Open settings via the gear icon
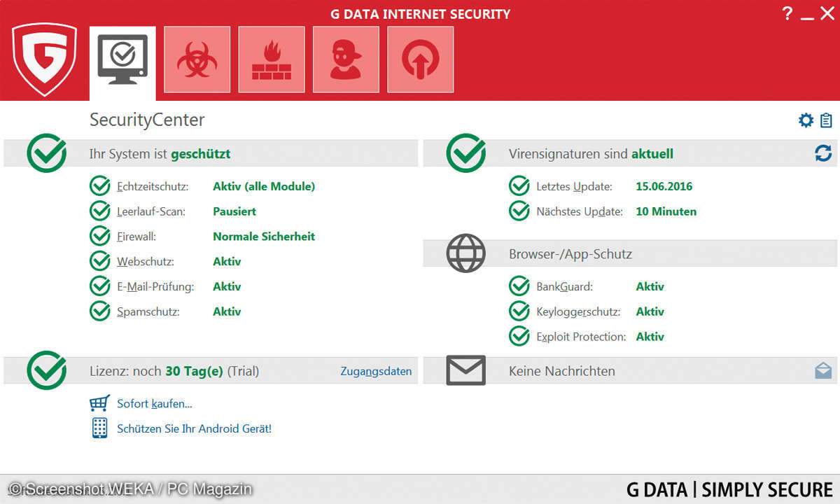Image resolution: width=840 pixels, height=504 pixels. pyautogui.click(x=806, y=120)
